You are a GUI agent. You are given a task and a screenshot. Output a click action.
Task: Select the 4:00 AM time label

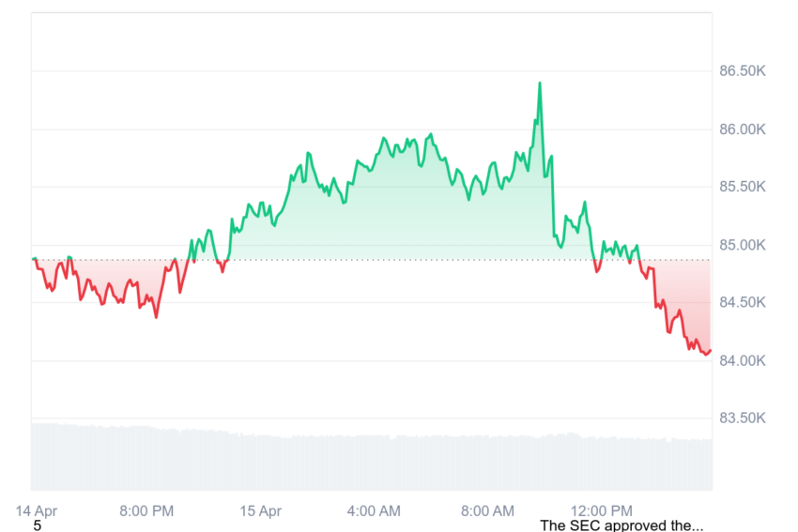click(374, 510)
